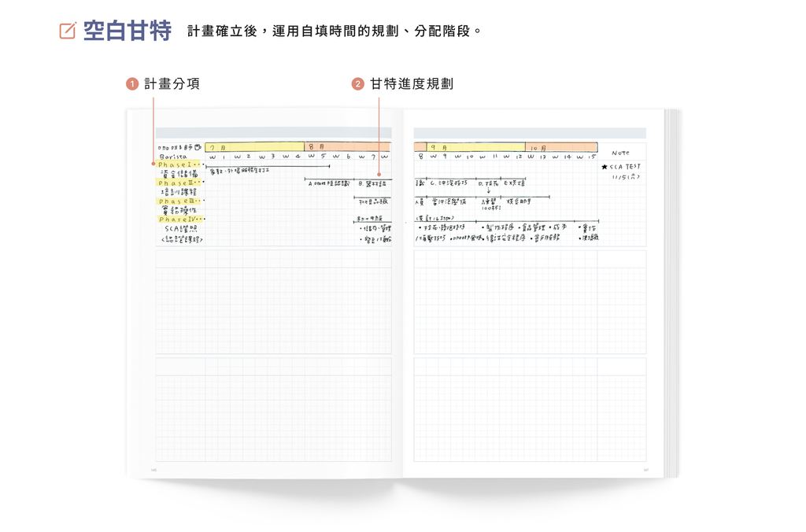
Task: Select the 10月 month header
Action: pos(538,147)
